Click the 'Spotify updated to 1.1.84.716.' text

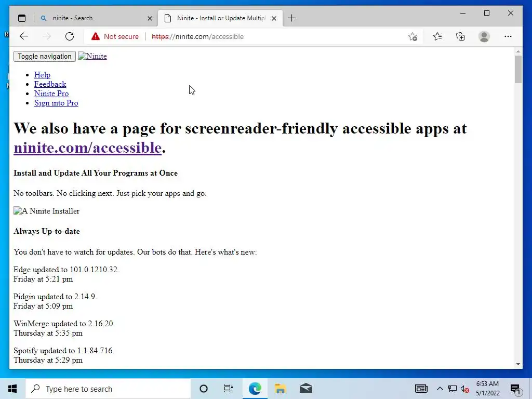coord(64,351)
